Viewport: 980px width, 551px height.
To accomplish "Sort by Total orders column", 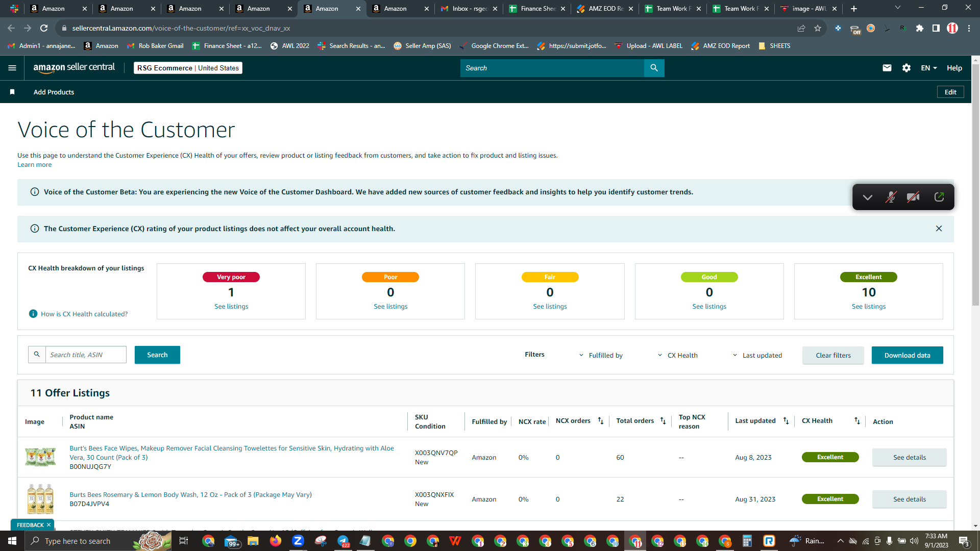I will [663, 421].
